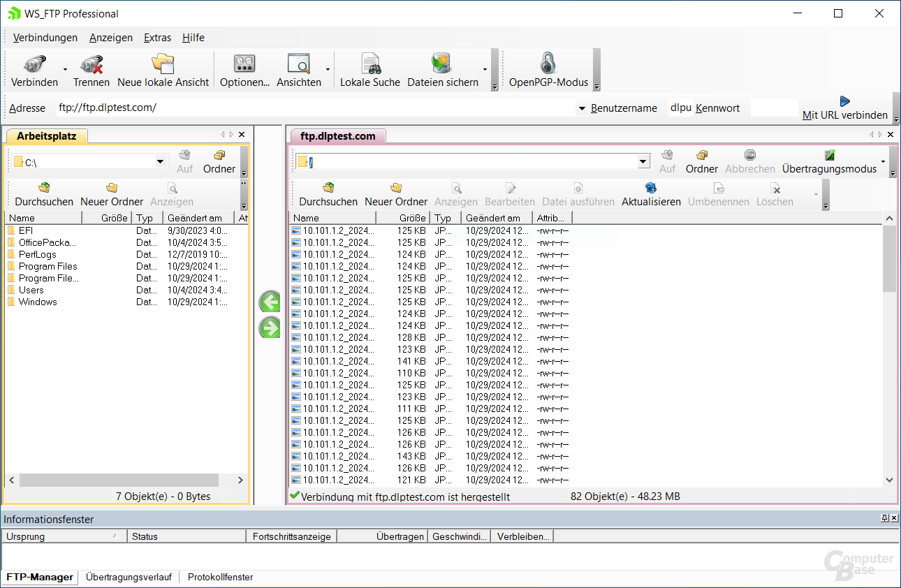Image resolution: width=901 pixels, height=588 pixels.
Task: Sort transfers by Ursprung column
Action: (x=64, y=536)
